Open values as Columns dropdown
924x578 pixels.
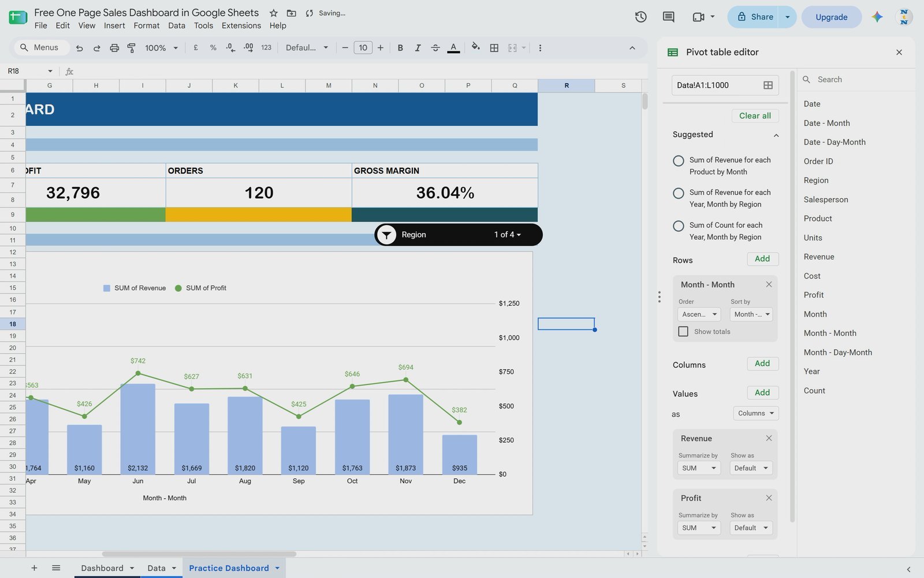pos(756,413)
